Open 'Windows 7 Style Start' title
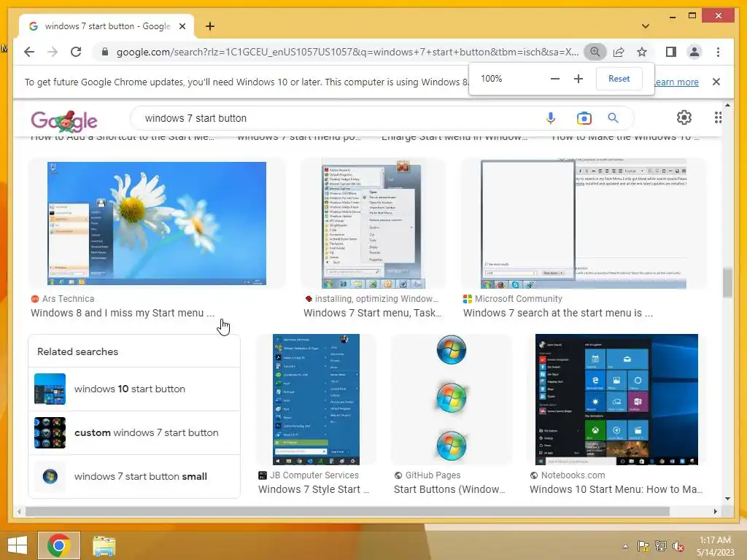The height and width of the screenshot is (560, 747). click(313, 489)
